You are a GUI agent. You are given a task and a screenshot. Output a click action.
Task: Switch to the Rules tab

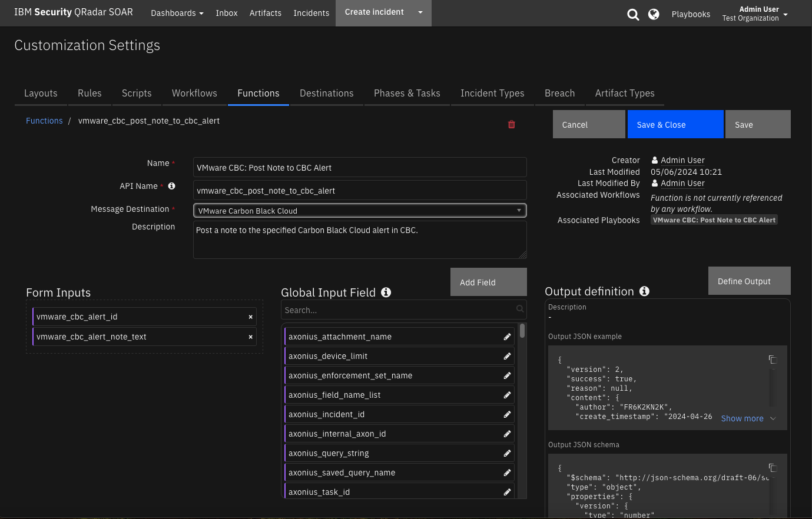pos(90,93)
